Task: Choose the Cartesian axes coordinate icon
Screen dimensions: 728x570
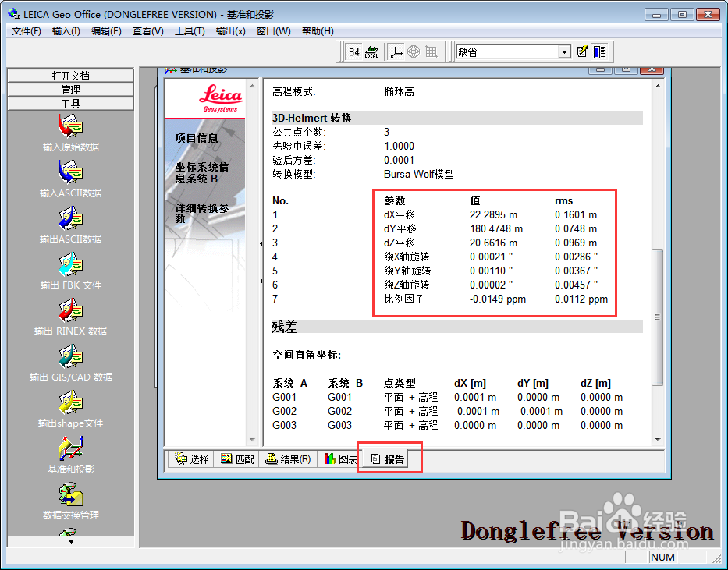Action: (396, 52)
